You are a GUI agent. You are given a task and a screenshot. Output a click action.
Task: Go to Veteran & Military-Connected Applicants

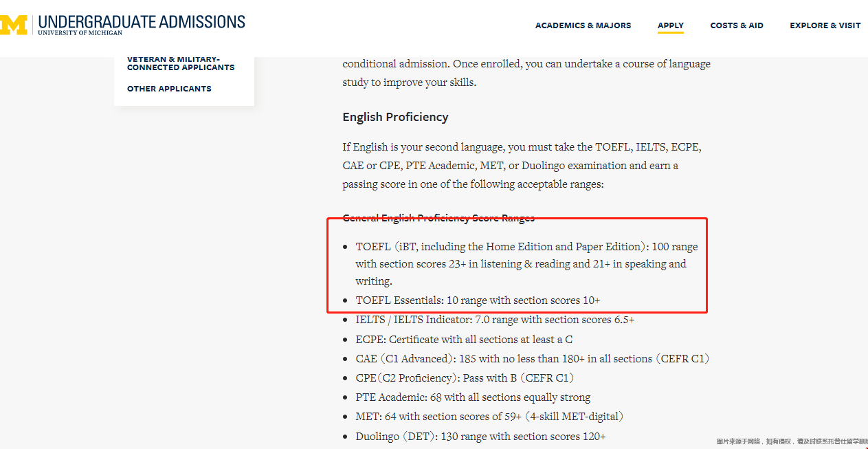(x=181, y=63)
